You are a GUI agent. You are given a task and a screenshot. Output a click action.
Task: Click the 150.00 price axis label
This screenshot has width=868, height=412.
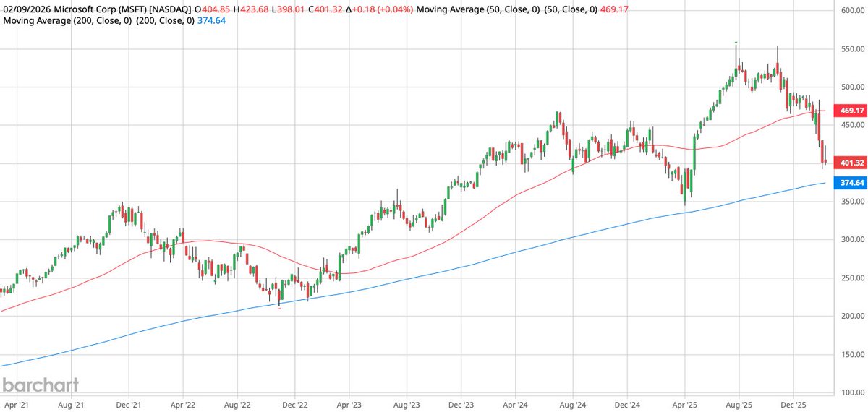pos(853,355)
